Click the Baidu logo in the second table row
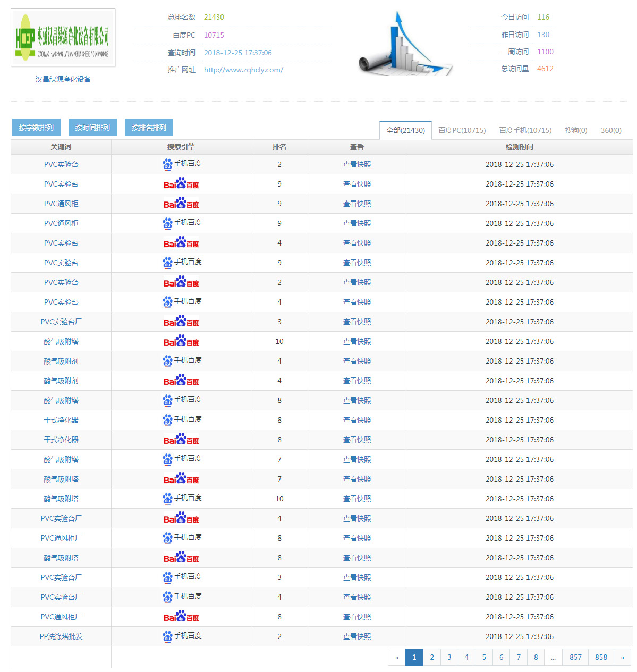Screen dimensions: 637x672 click(x=181, y=184)
